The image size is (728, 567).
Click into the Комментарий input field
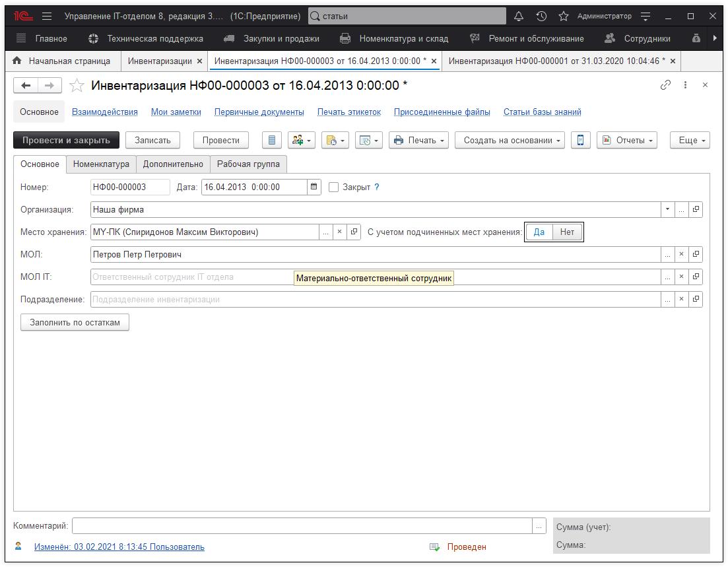click(x=302, y=526)
